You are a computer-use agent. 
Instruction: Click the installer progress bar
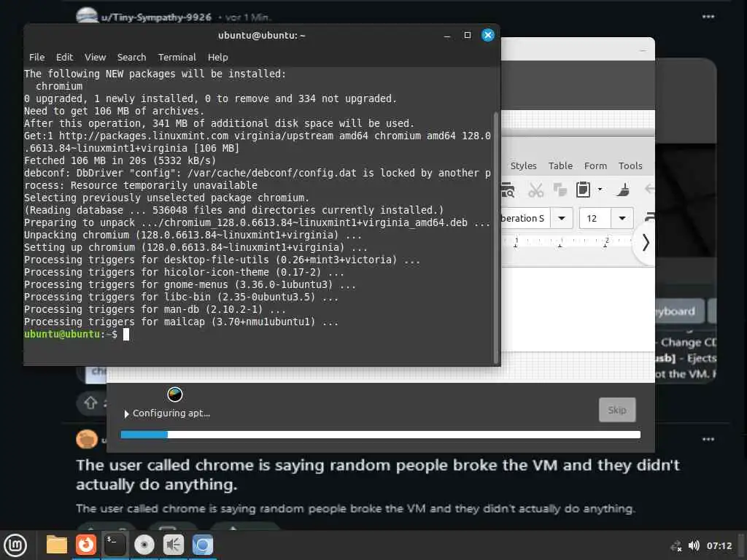(380, 435)
